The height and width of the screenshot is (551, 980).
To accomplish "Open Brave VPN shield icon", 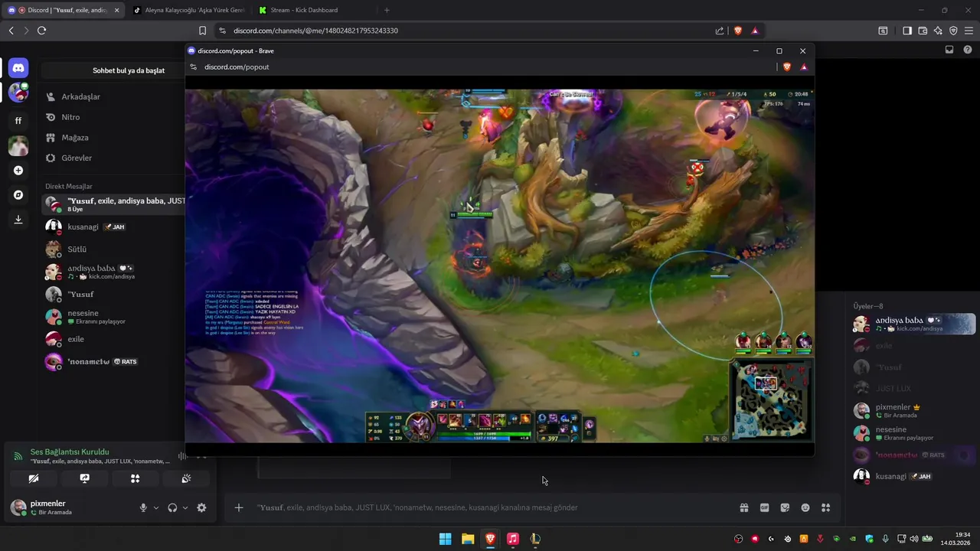I will pos(953,31).
